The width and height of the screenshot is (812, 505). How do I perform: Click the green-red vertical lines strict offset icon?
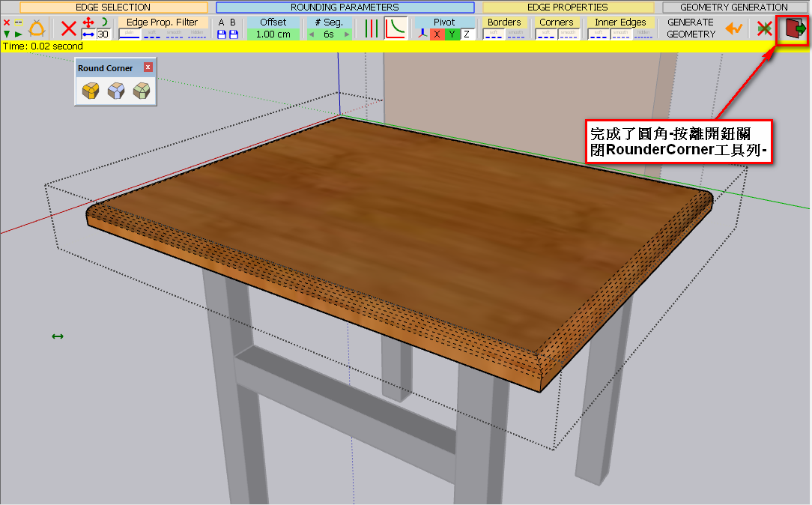[371, 28]
